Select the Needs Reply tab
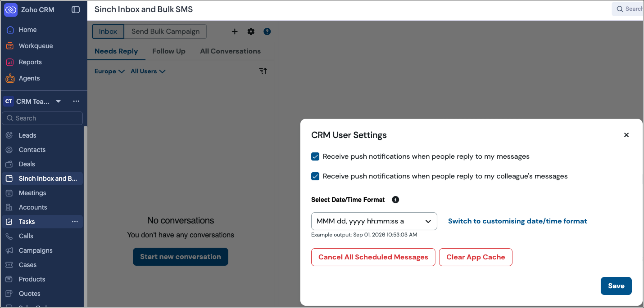The image size is (644, 308). click(116, 51)
